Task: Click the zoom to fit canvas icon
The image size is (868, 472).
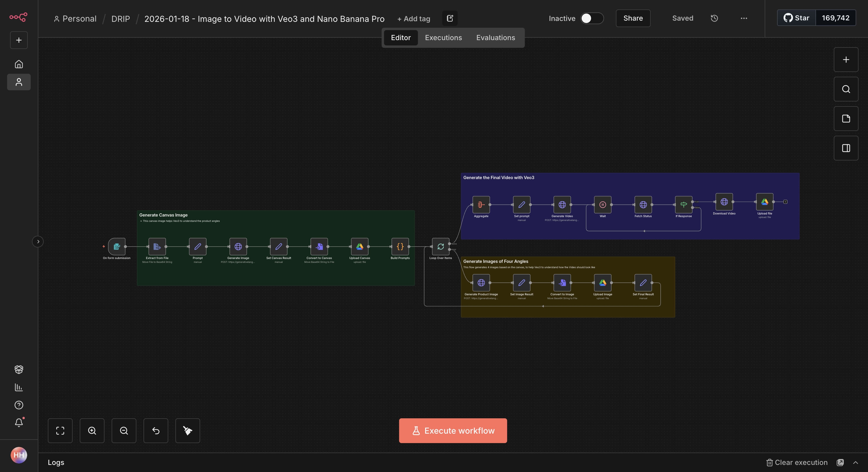Action: pyautogui.click(x=60, y=431)
